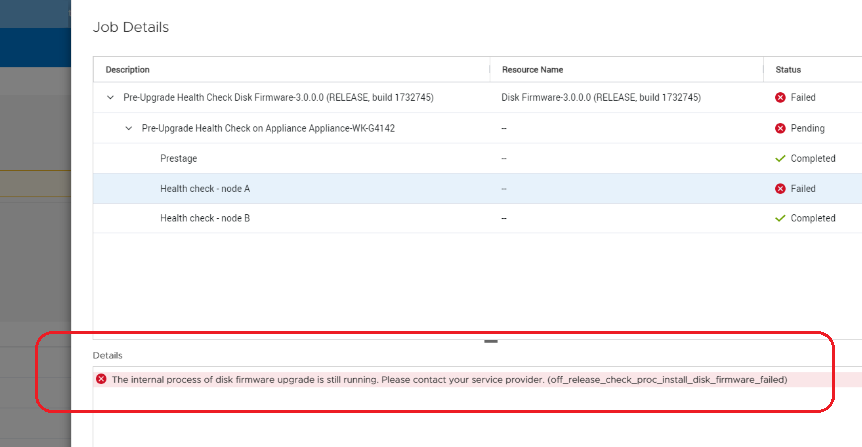
Task: Click the Failed icon on node A row
Action: pyautogui.click(x=780, y=189)
